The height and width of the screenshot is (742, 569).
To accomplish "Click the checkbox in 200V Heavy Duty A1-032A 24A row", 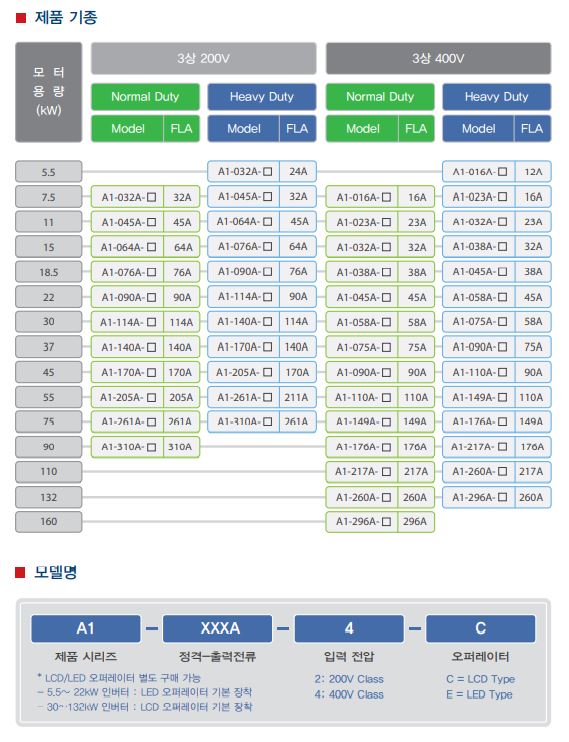I will [x=267, y=171].
